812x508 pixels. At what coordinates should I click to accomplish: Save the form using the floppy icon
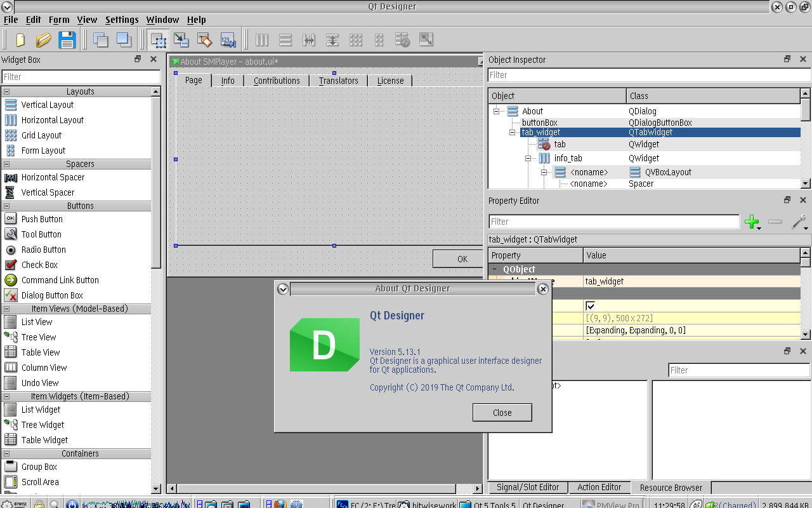pyautogui.click(x=67, y=40)
